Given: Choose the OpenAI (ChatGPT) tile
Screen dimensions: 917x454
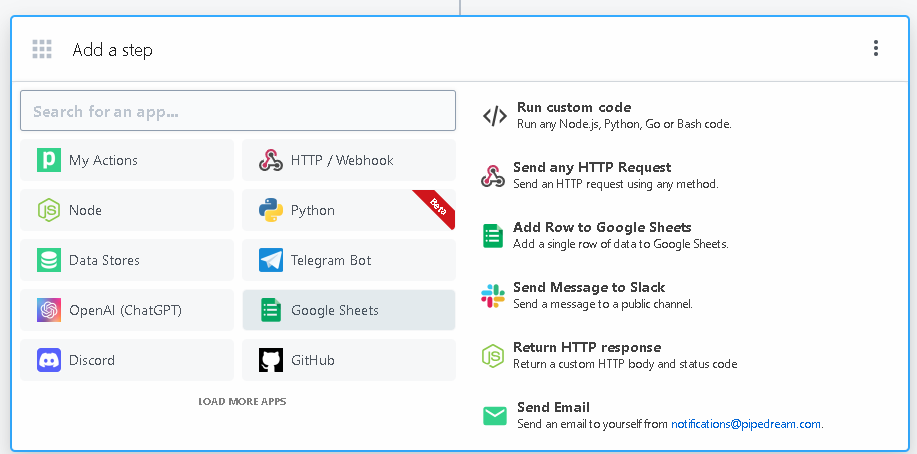Looking at the screenshot, I should [127, 310].
